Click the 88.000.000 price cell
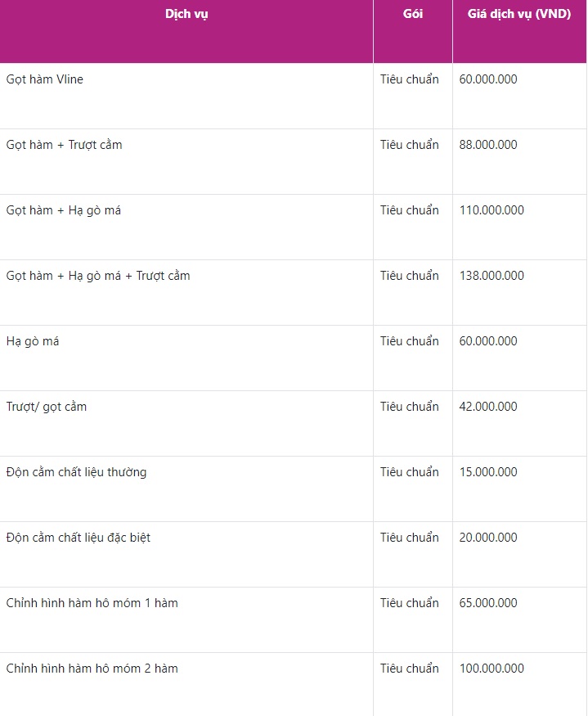Screen dimensions: 588x716 coord(488,145)
